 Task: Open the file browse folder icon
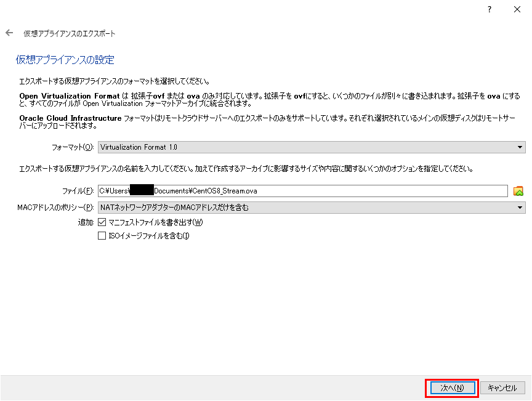518,191
